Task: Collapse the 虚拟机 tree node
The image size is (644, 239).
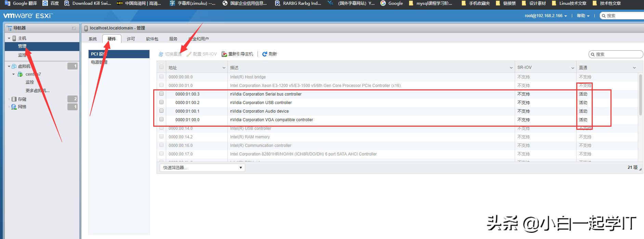Action: pos(9,66)
